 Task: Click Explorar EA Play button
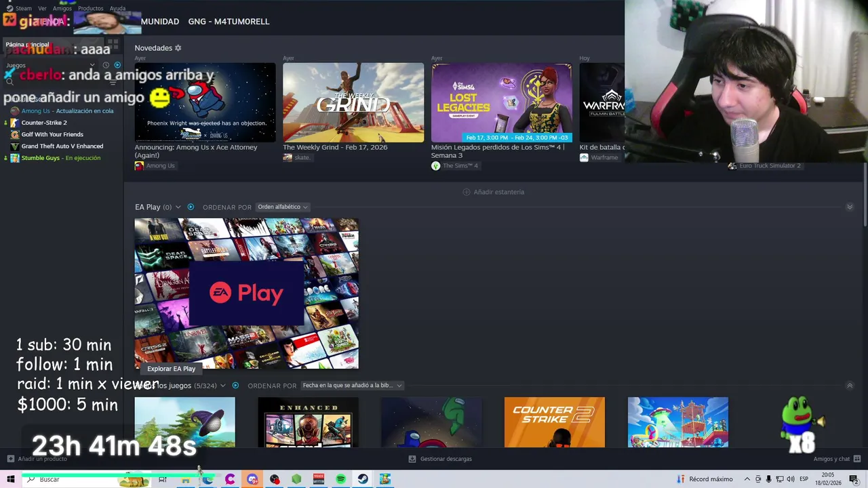pos(171,369)
